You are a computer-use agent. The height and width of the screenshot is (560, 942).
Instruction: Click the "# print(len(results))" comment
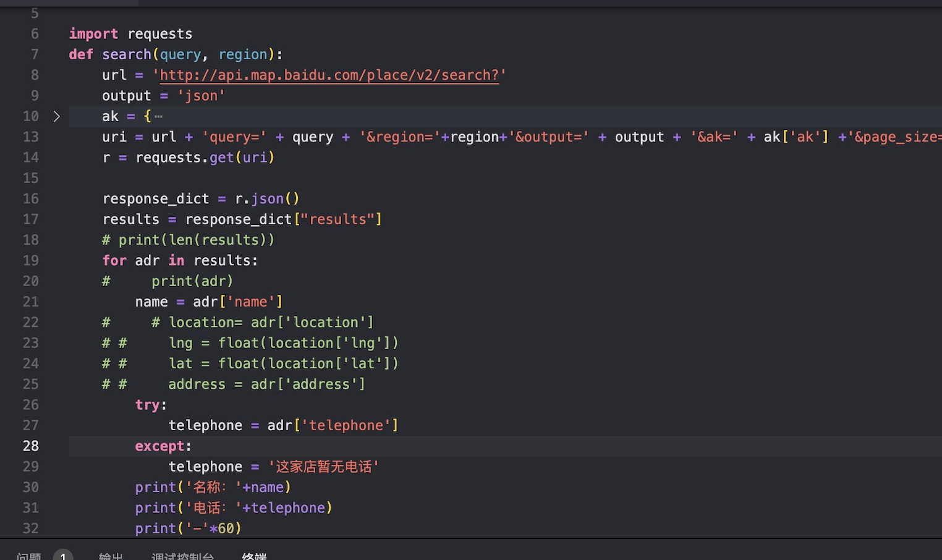[189, 240]
